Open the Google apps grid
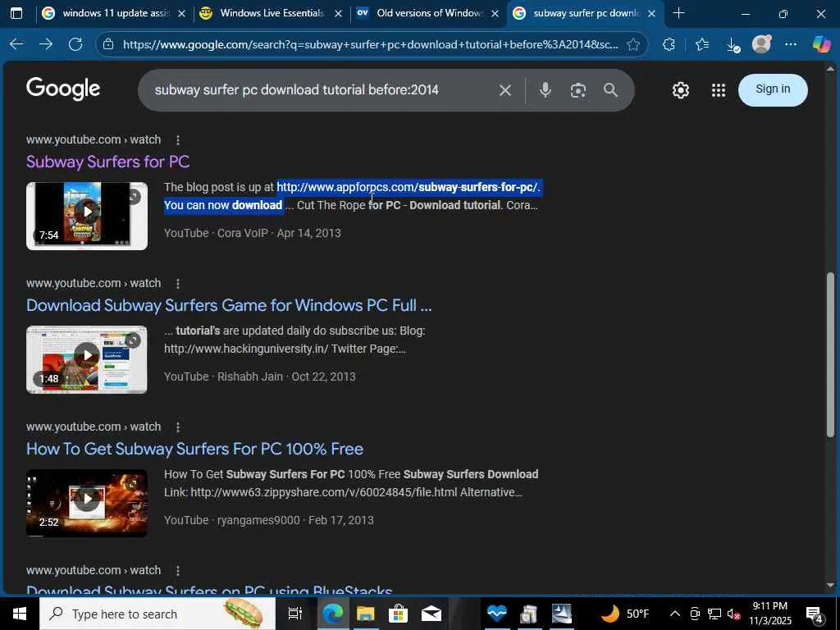840x630 pixels. (719, 90)
